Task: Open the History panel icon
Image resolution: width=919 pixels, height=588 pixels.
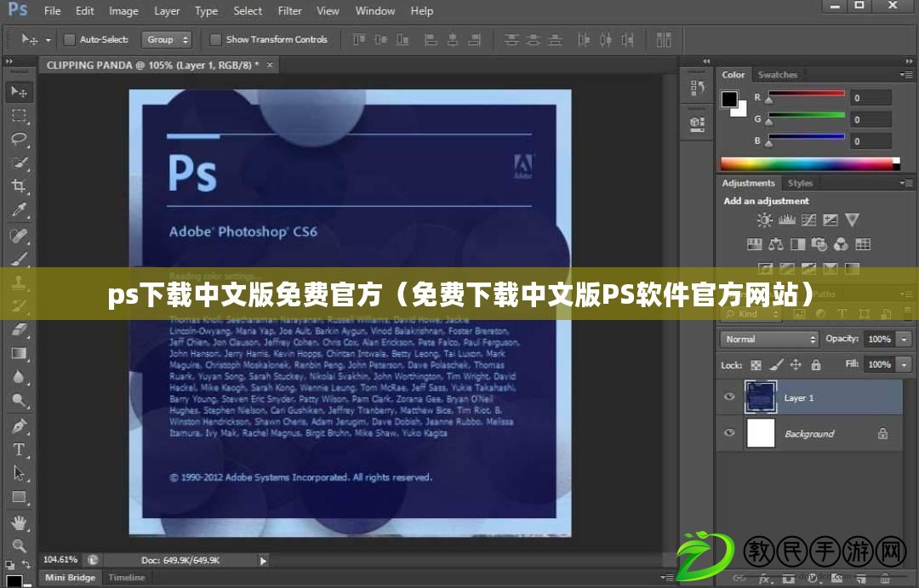Action: 697,88
